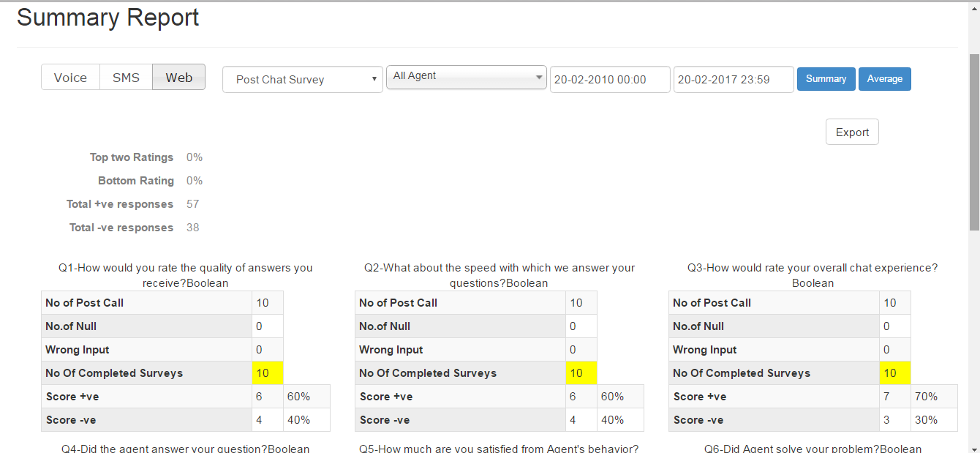
Task: Click the end date field showing 20-02-2017
Action: tap(733, 79)
